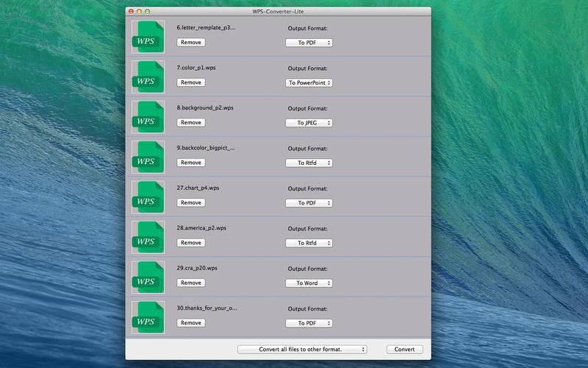Click the file name 28.america_p2.wps
Screen dimensions: 588x368
click(x=201, y=228)
